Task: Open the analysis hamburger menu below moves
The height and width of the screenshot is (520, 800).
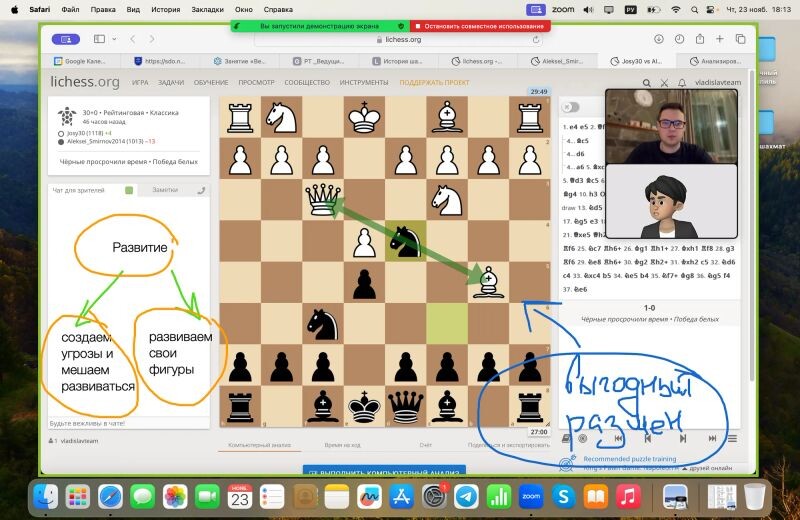Action: click(733, 438)
